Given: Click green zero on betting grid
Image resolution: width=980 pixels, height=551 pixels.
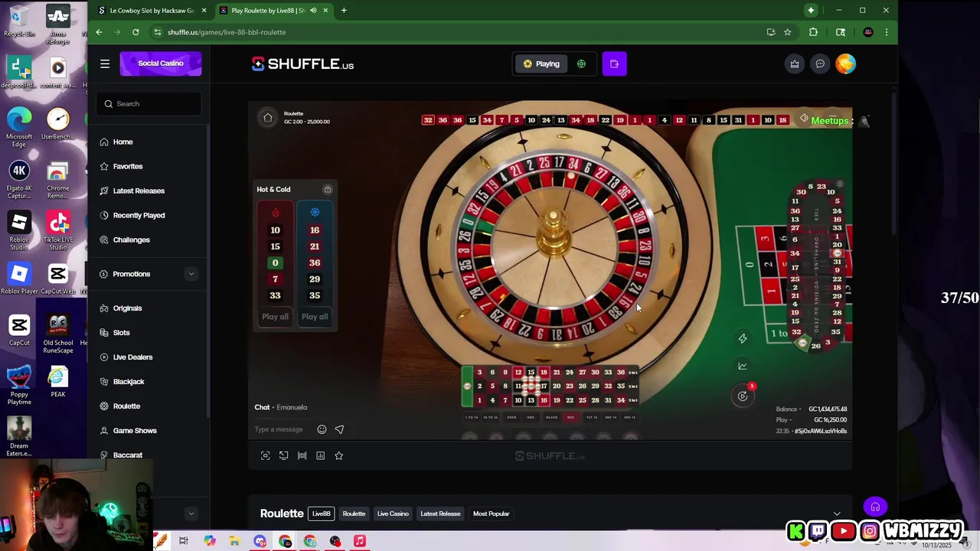Looking at the screenshot, I should [467, 386].
